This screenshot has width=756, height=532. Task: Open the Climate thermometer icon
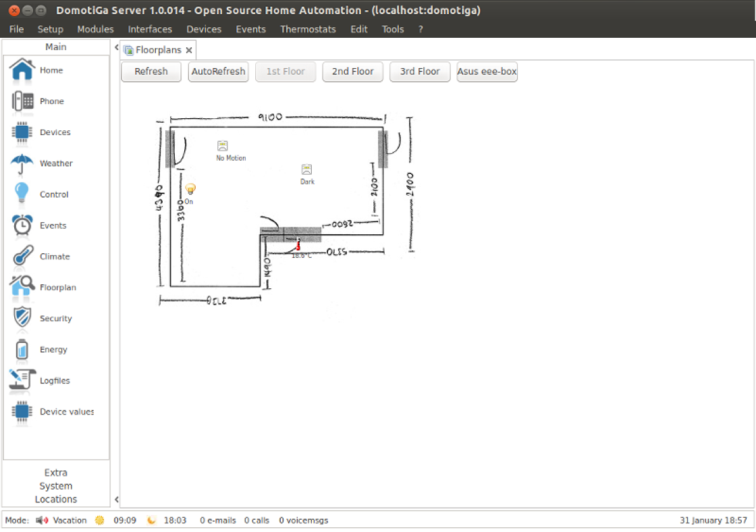(x=22, y=257)
